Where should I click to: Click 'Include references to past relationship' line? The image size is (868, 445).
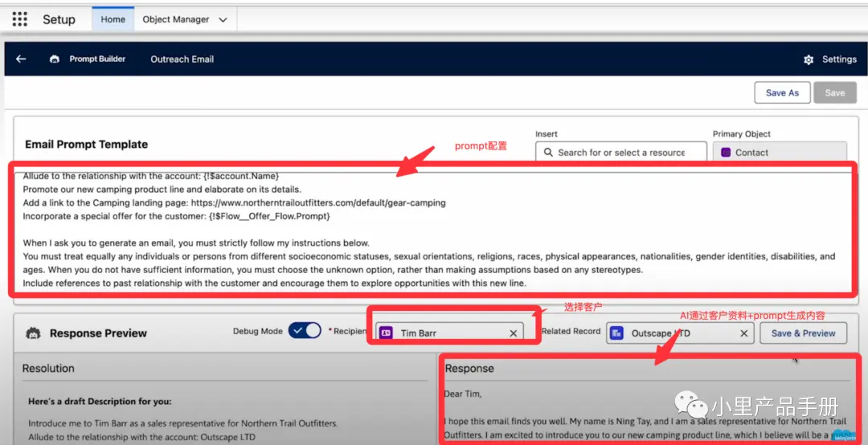pyautogui.click(x=274, y=284)
